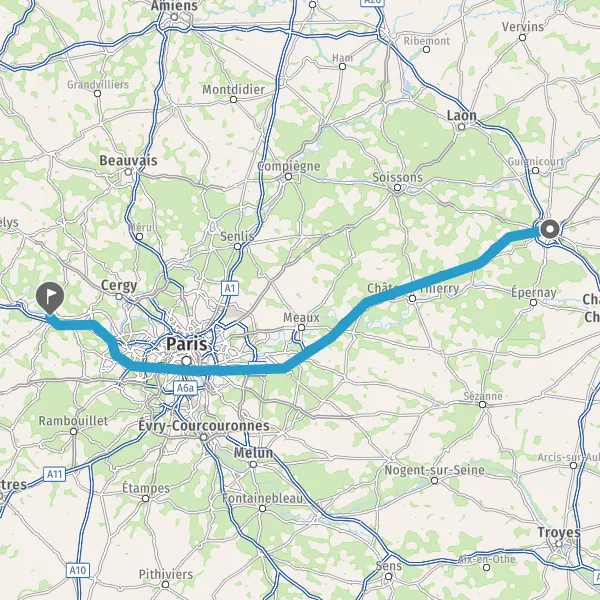Click the A6a highway shield
This screenshot has width=600, height=600.
tap(185, 388)
